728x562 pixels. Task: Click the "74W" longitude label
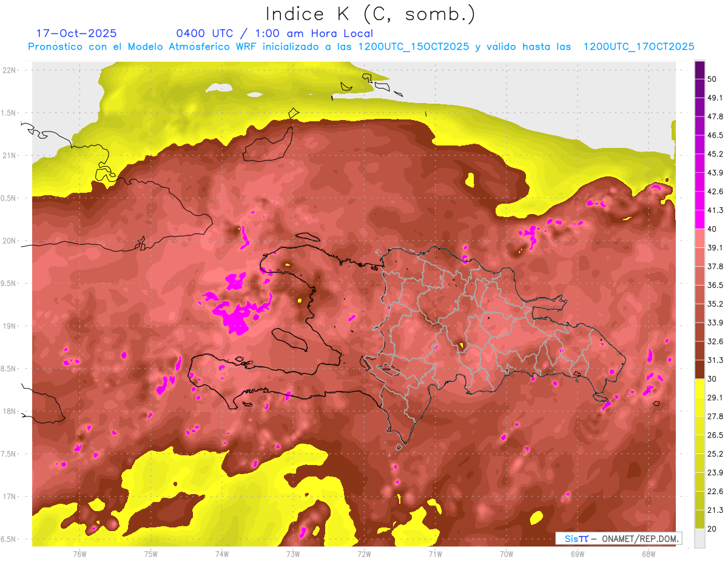pyautogui.click(x=222, y=554)
